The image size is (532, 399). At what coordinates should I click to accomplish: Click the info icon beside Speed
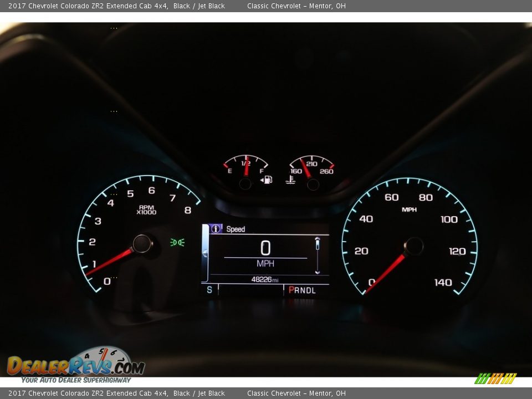click(x=216, y=229)
